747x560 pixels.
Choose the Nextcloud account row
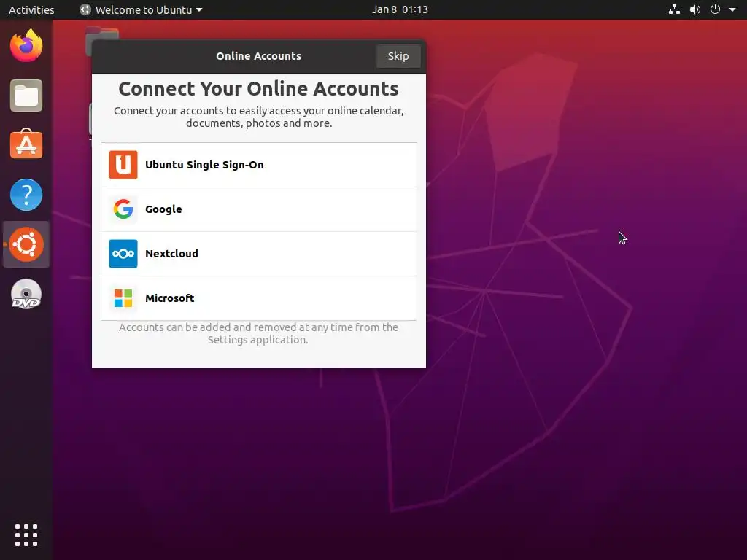point(259,254)
